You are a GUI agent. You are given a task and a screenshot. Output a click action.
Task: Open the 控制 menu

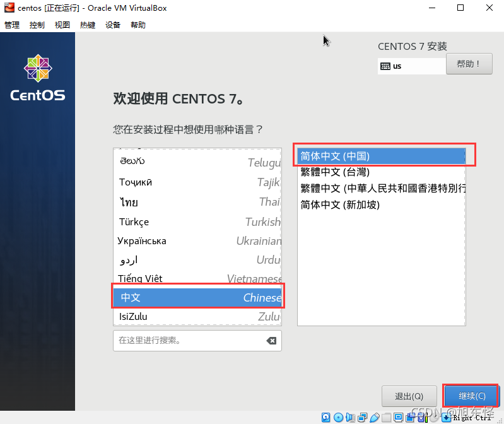pyautogui.click(x=37, y=25)
